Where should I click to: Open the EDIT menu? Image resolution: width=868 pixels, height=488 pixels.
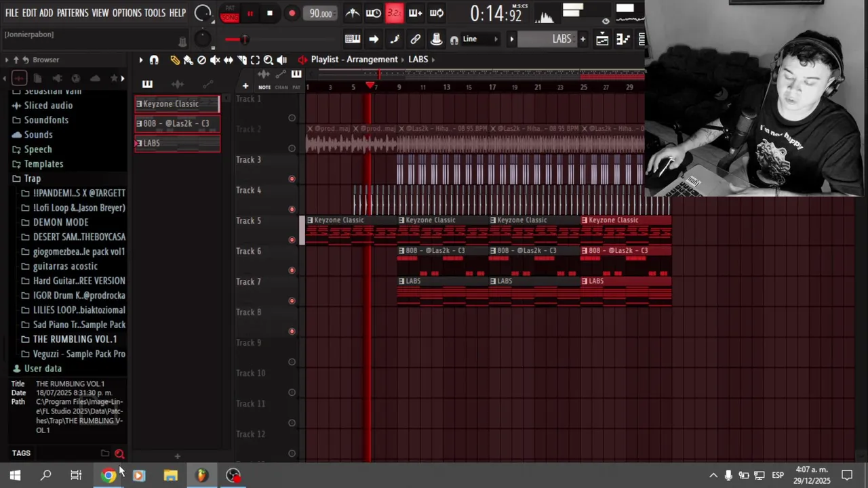pyautogui.click(x=29, y=13)
